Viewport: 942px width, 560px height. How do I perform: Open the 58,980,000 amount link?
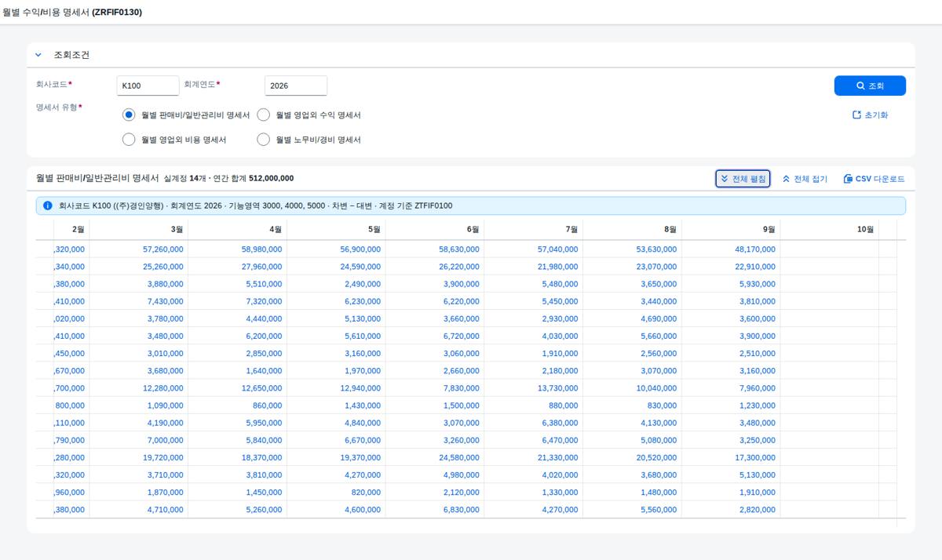point(261,249)
